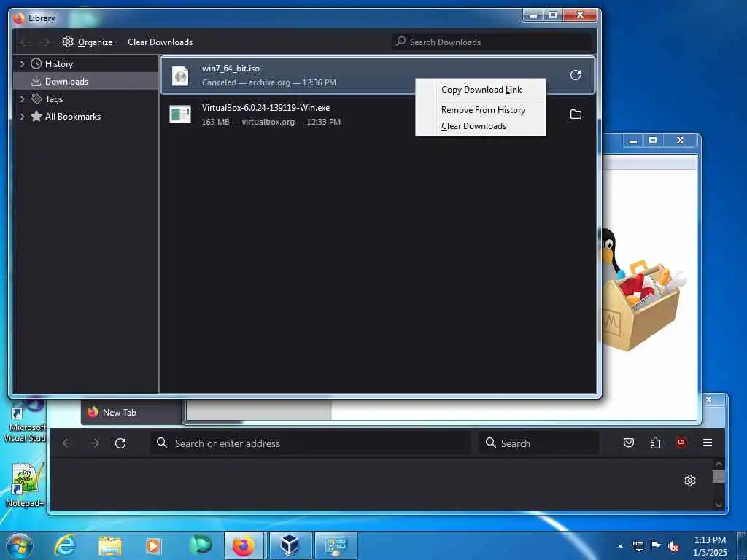Open VirtualBox from the taskbar
Screen dimensions: 747x560
click(290, 545)
